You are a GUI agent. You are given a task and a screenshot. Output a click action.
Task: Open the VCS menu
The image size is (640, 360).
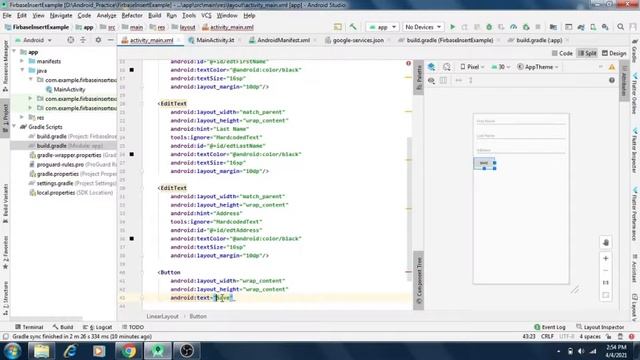coord(206,16)
